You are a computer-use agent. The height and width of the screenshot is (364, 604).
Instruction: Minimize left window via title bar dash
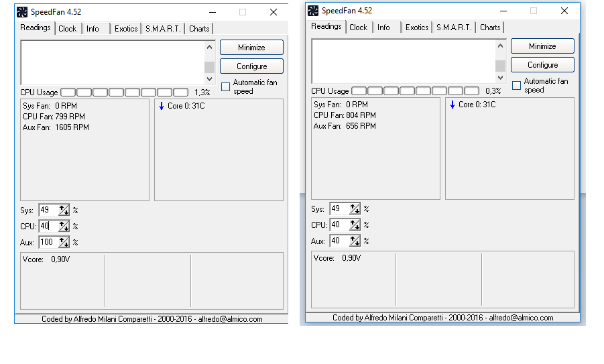pos(213,12)
